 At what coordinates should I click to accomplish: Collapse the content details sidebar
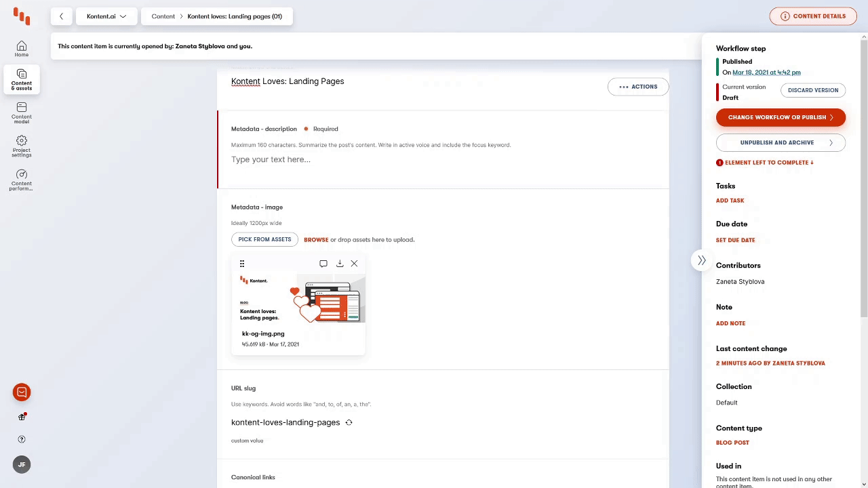702,260
